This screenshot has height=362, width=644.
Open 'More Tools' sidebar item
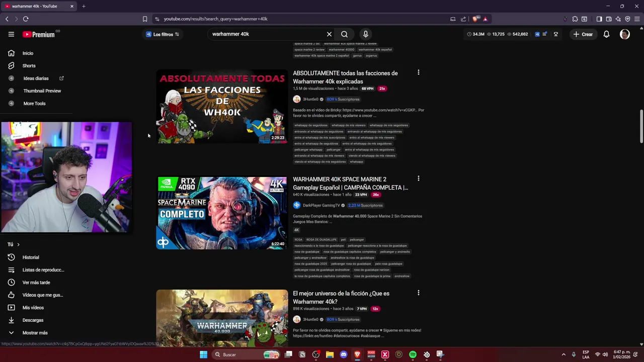[x=34, y=104]
